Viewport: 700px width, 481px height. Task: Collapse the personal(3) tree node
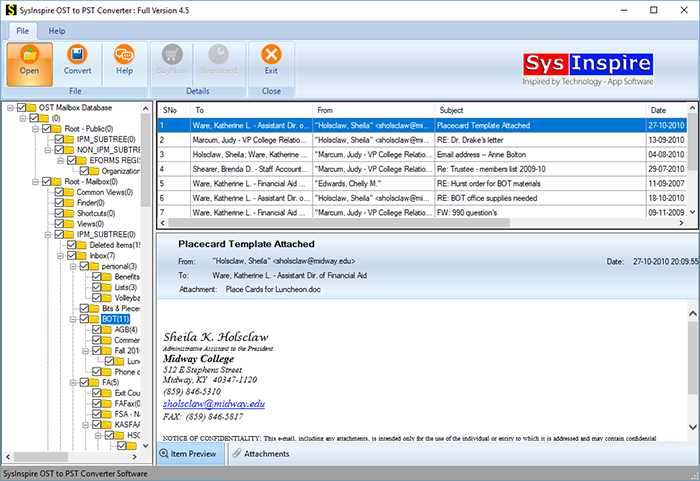click(x=73, y=266)
